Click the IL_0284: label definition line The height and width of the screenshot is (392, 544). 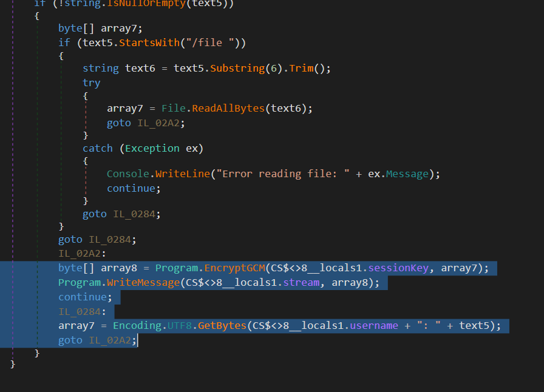(x=82, y=312)
